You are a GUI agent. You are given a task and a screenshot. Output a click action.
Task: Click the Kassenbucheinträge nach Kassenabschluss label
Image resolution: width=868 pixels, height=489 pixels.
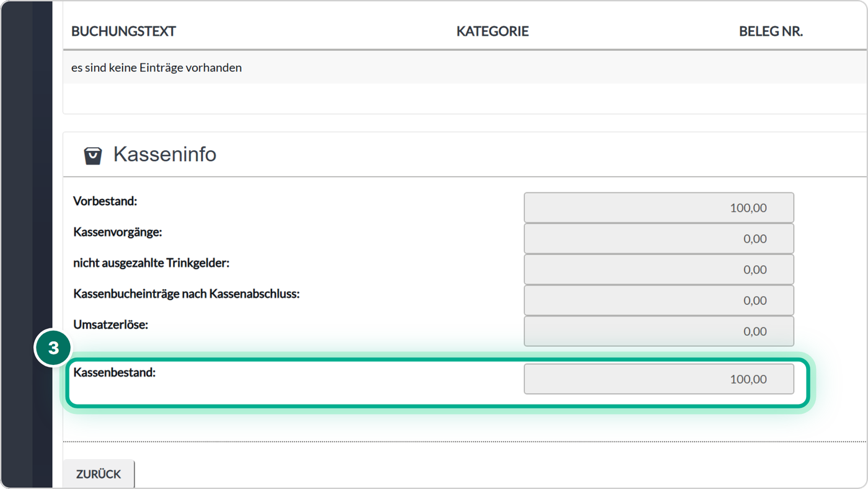187,294
